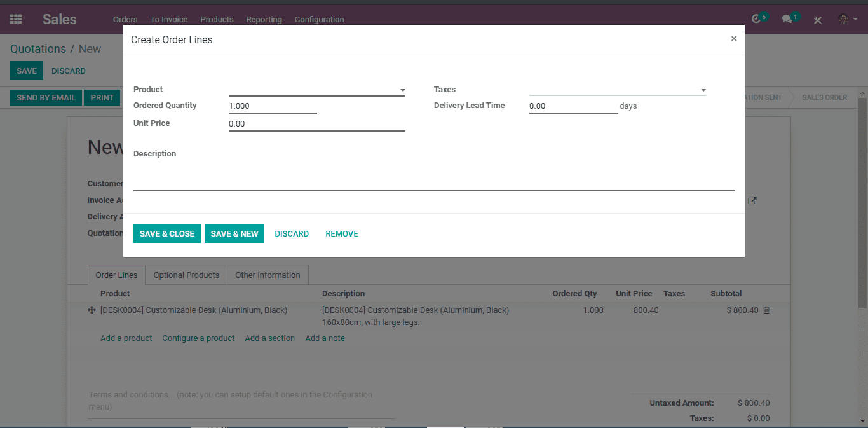Click Discard below the Quotations breadcrumb
The image size is (868, 428).
(69, 71)
